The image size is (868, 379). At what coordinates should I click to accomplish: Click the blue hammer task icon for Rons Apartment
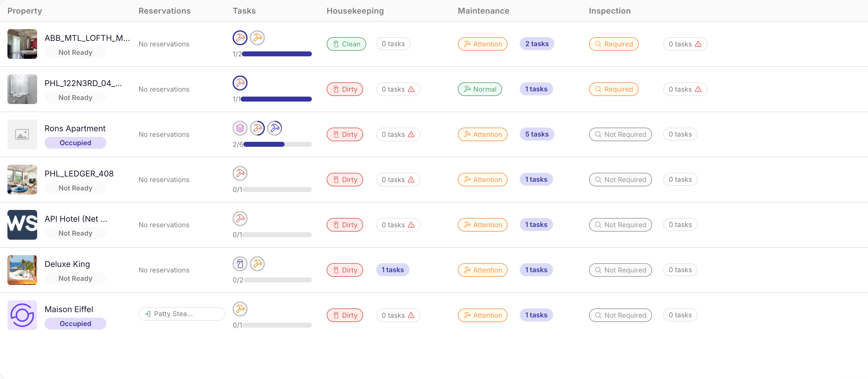click(x=275, y=128)
